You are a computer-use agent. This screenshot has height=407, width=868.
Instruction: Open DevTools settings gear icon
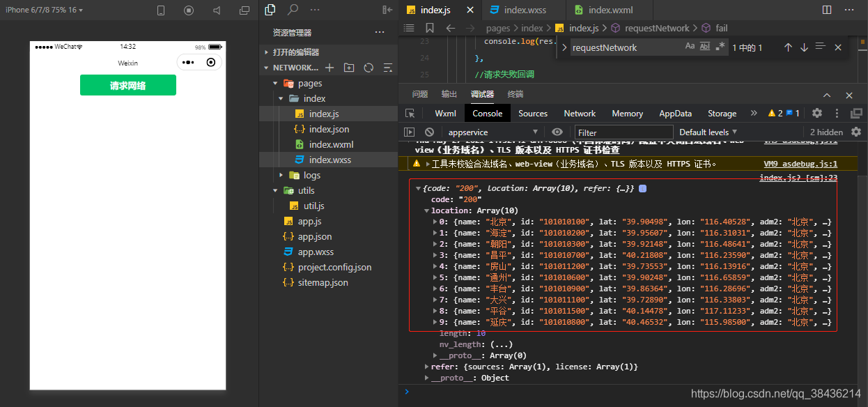pyautogui.click(x=817, y=113)
